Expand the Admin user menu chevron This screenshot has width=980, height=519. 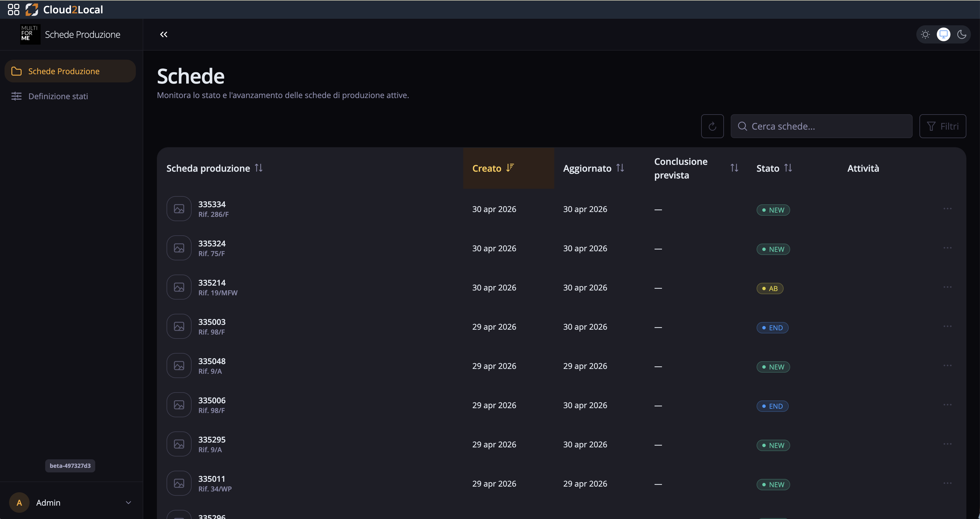click(128, 503)
